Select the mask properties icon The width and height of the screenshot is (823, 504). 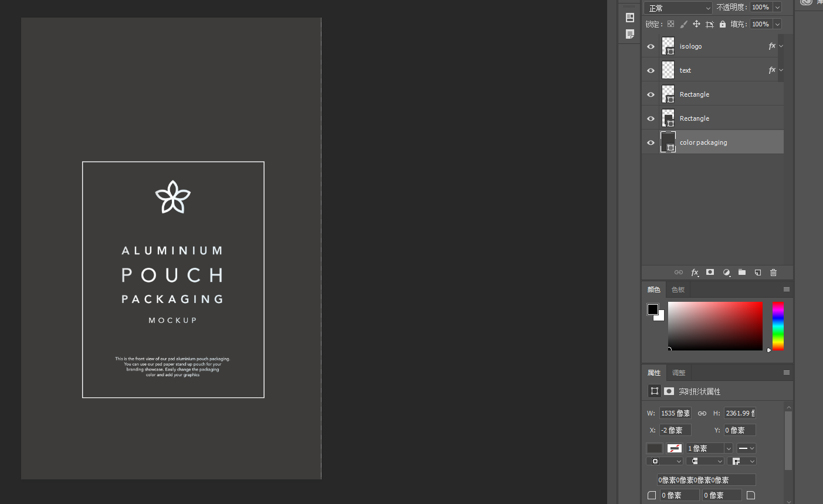tap(669, 391)
